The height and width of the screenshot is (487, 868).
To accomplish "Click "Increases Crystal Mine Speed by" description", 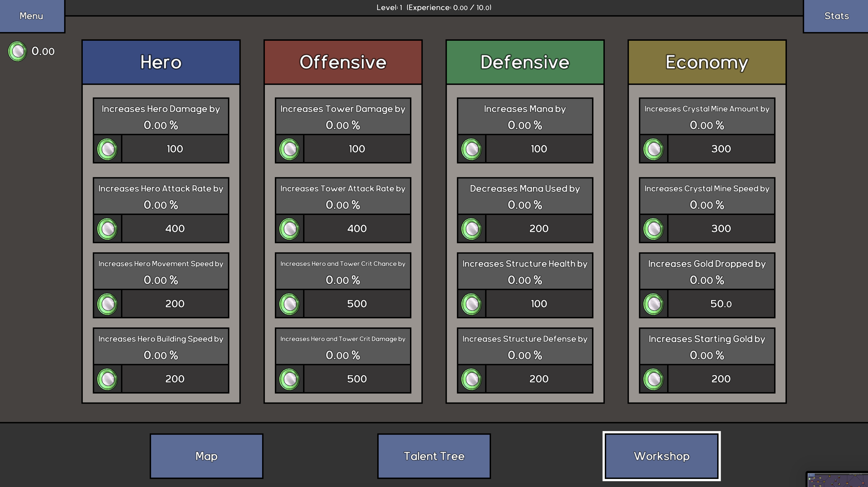I will [707, 189].
